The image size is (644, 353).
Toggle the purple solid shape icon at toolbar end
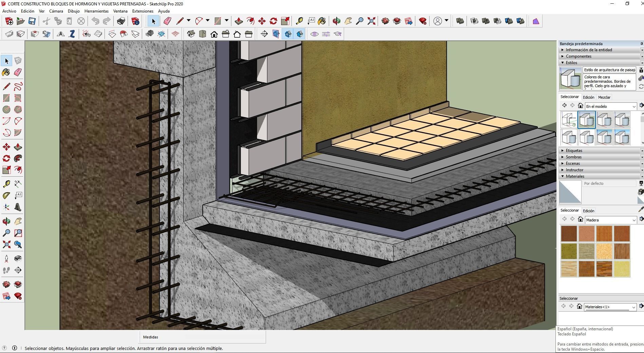click(x=536, y=21)
